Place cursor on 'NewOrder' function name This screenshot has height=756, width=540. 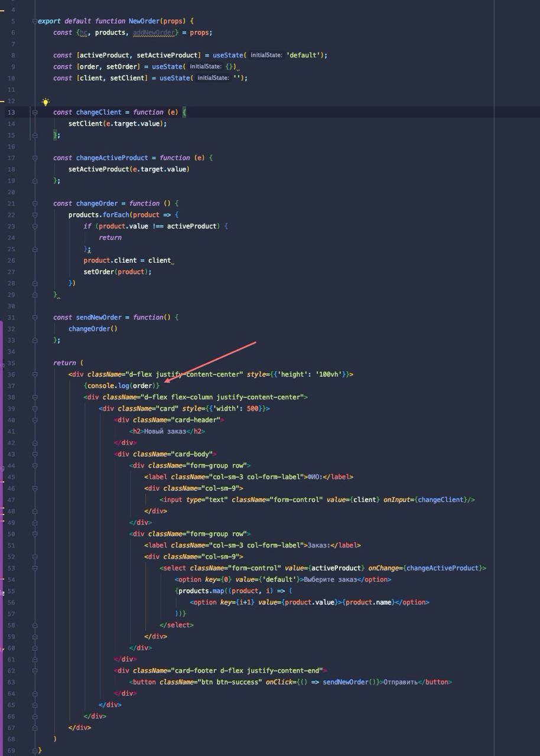pos(144,21)
